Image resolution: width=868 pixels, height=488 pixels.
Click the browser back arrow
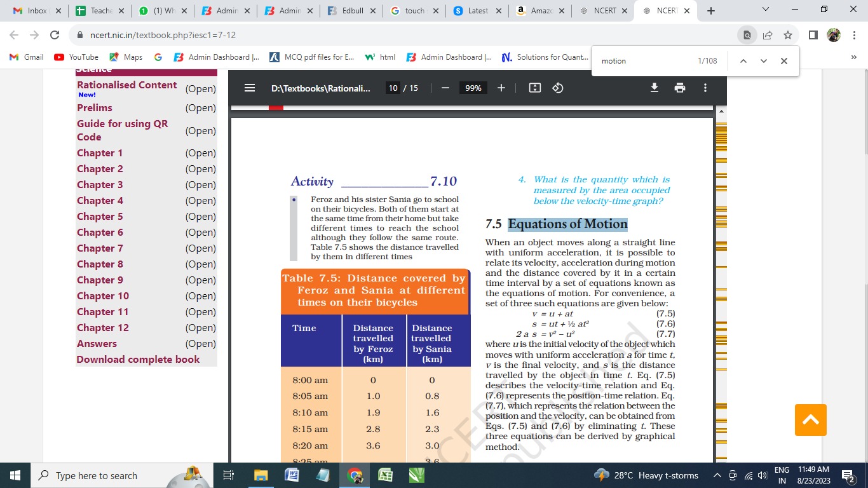(x=14, y=35)
